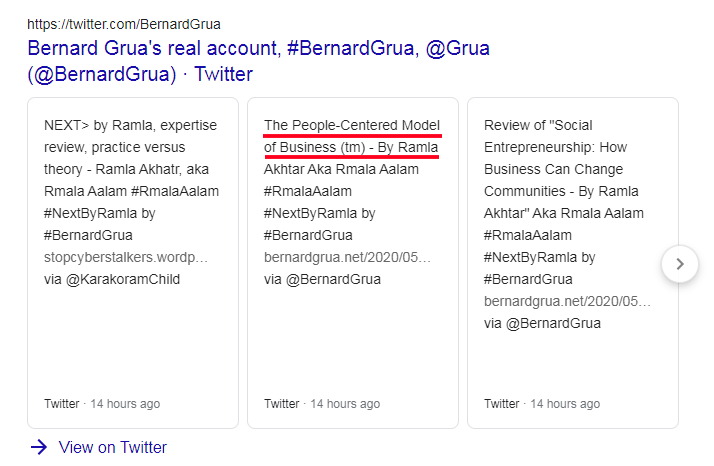Click via @BernardGrua in the middle card
This screenshot has height=466, width=714.
322,279
